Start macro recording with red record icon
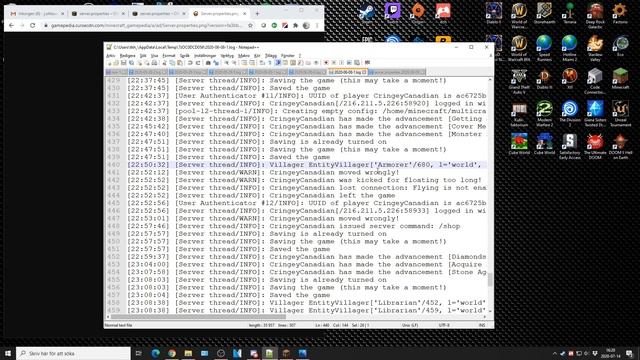This screenshot has height=360, width=640. click(x=326, y=63)
